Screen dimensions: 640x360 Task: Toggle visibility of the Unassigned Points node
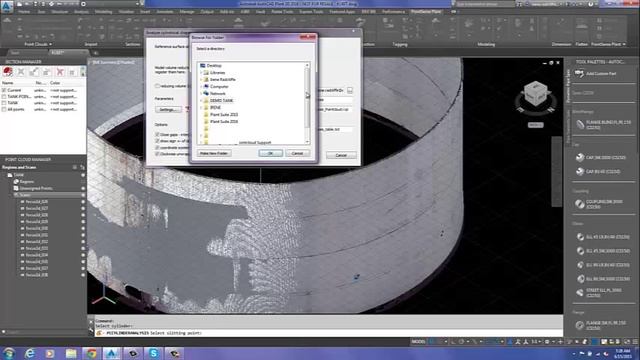pyautogui.click(x=83, y=189)
